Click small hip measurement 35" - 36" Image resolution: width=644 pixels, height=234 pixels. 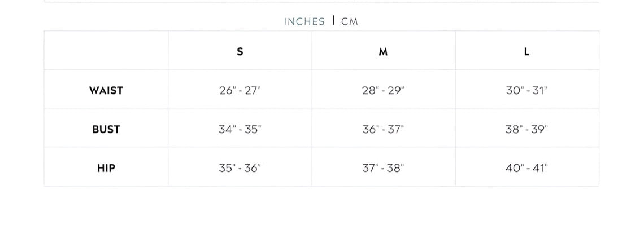click(x=240, y=167)
